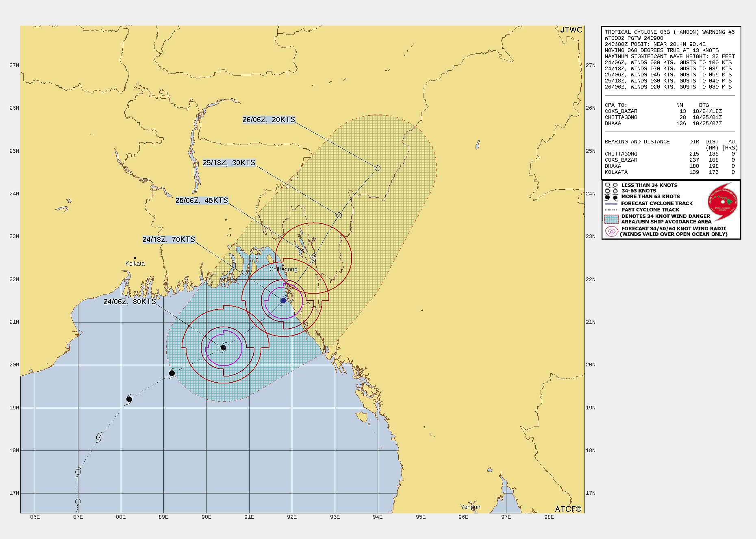The image size is (756, 539).
Task: Click the COXS_BAZAR row in the CPA table
Action: (663, 111)
